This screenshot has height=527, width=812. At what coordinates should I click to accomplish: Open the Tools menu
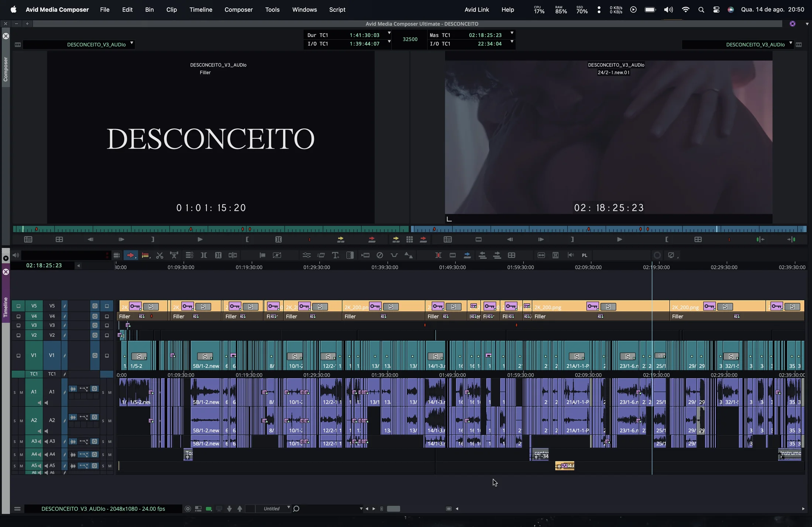[272, 10]
